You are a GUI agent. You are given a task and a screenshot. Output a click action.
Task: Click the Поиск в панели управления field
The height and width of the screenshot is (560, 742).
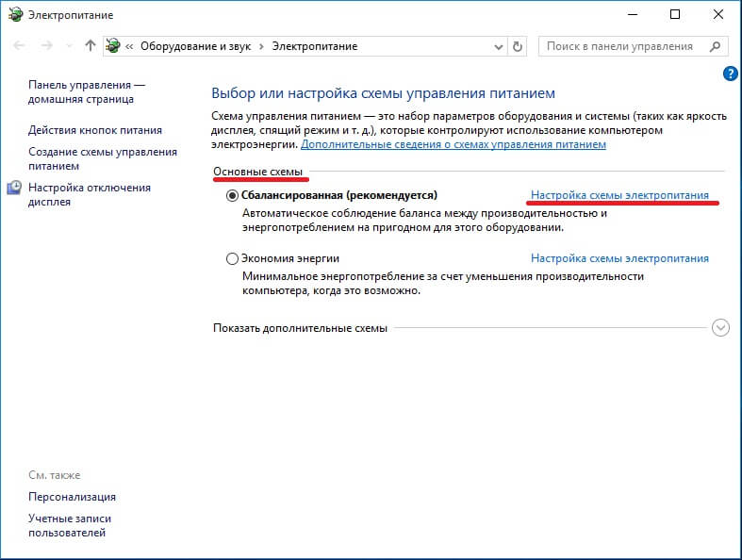pyautogui.click(x=620, y=45)
